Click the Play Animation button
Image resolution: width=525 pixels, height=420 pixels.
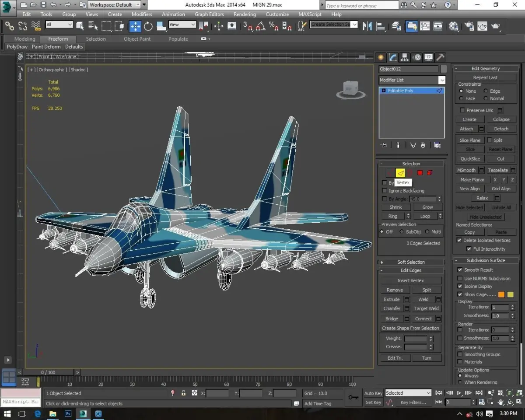coord(458,393)
